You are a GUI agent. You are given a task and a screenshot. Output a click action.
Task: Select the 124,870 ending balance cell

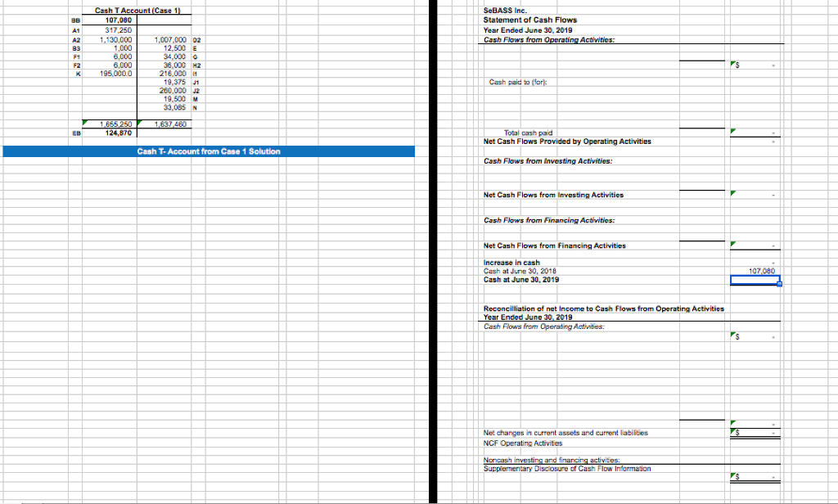[119, 133]
